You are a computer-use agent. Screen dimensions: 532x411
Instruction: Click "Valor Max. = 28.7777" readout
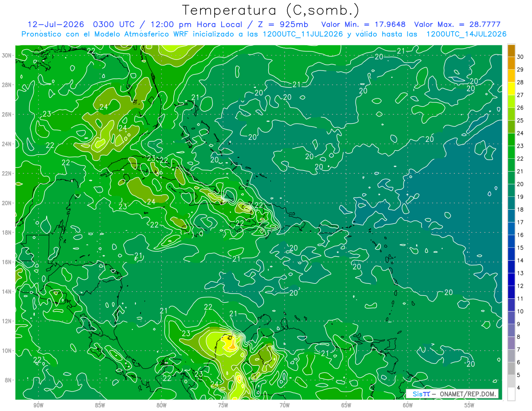click(x=458, y=24)
